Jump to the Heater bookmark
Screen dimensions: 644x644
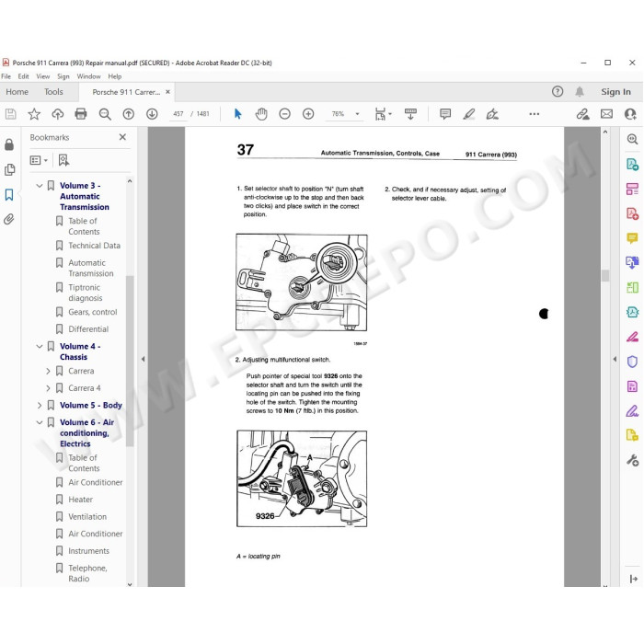tap(81, 500)
